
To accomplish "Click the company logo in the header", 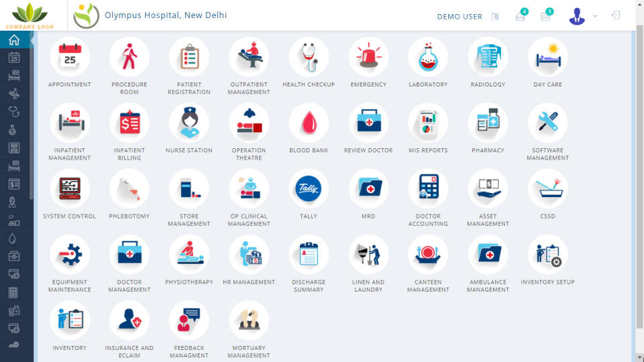I will (x=30, y=15).
